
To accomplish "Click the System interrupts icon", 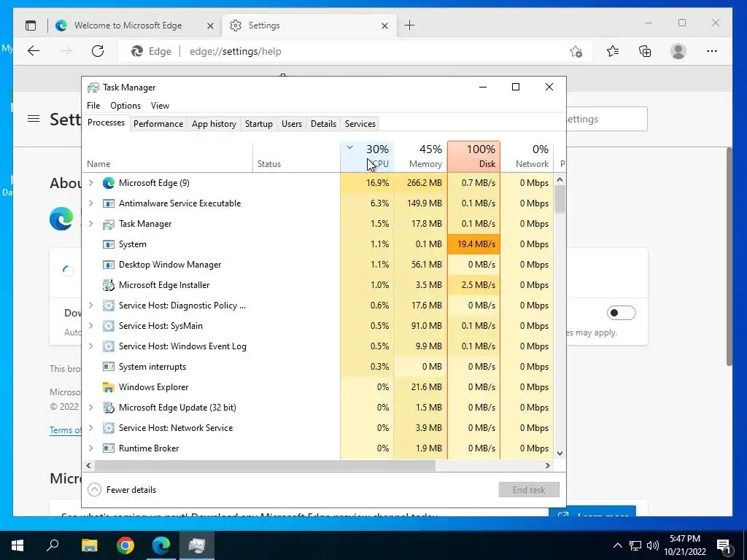I will click(x=109, y=367).
